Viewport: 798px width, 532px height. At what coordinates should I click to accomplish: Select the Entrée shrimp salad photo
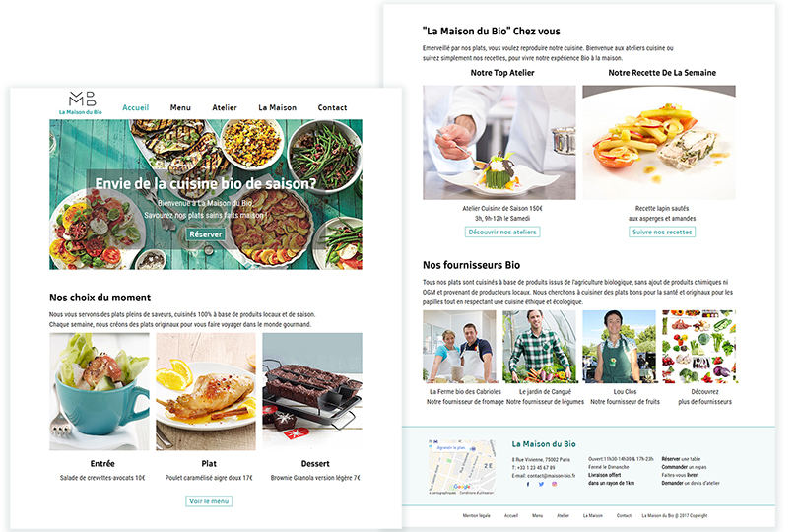(100, 391)
